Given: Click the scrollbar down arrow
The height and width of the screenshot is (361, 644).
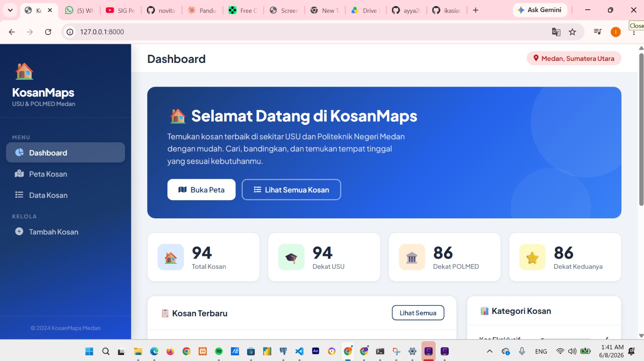Looking at the screenshot, I should 641,336.
